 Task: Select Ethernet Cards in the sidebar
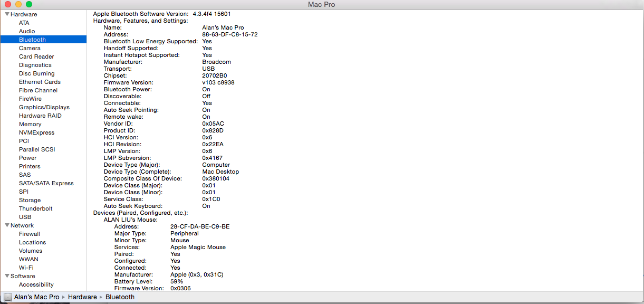(40, 82)
